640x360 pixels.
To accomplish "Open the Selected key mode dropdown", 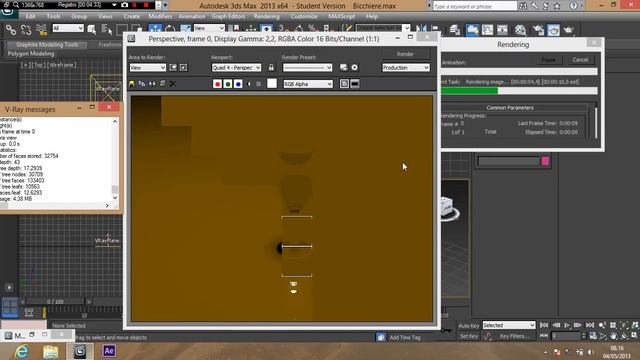I will [x=509, y=325].
